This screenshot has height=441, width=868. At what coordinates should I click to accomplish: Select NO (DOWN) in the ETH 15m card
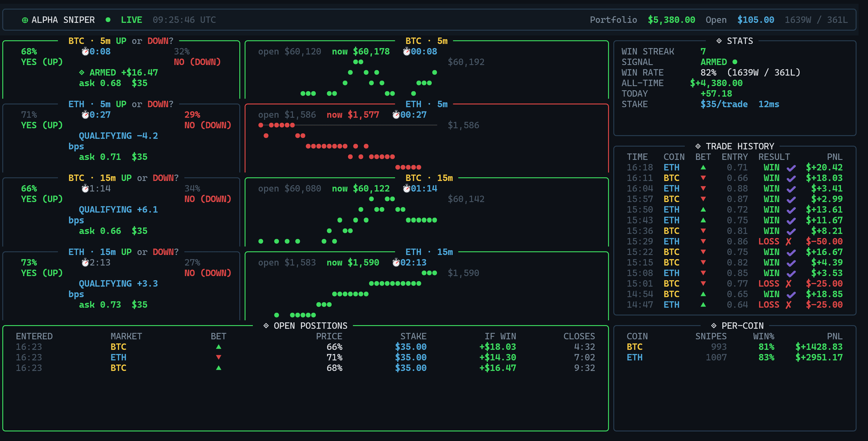pyautogui.click(x=208, y=273)
